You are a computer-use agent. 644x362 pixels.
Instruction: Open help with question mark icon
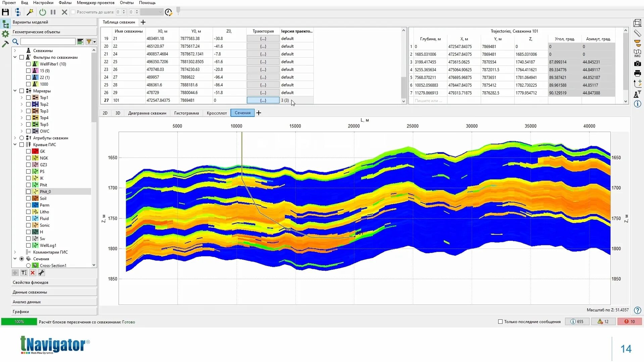point(638,310)
